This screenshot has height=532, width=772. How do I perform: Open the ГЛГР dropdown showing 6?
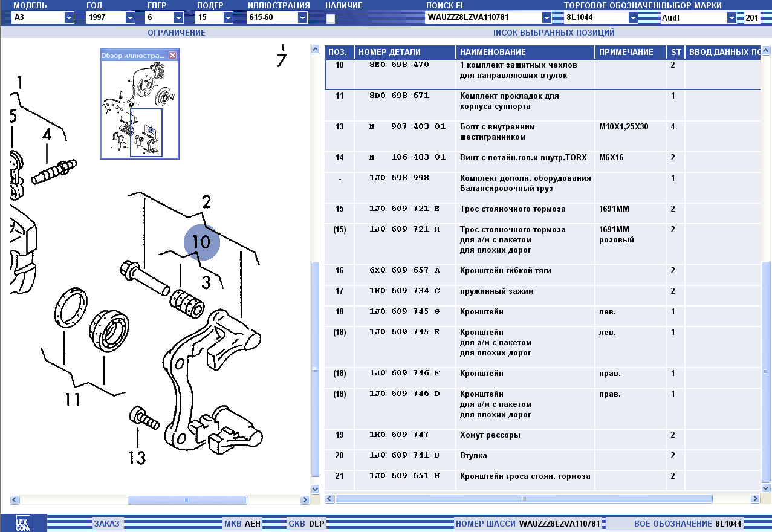[179, 18]
